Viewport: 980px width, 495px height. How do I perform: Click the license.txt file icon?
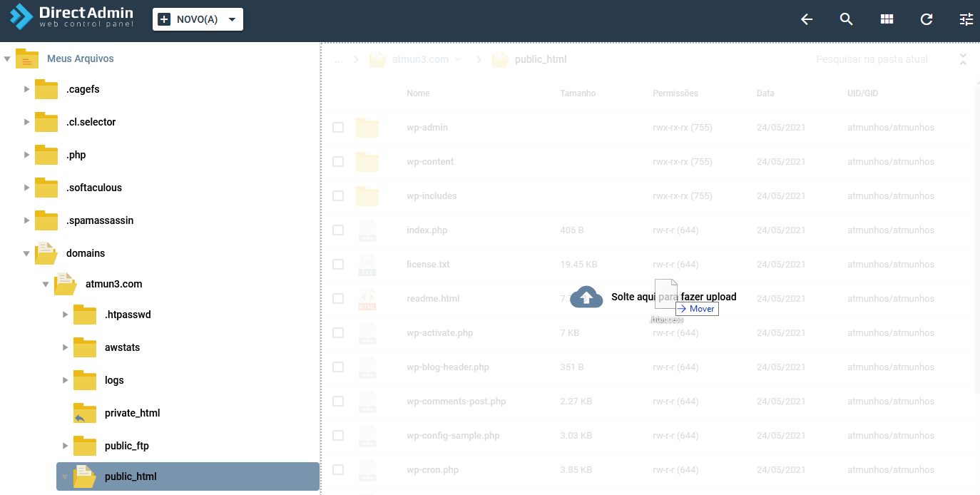[x=367, y=264]
